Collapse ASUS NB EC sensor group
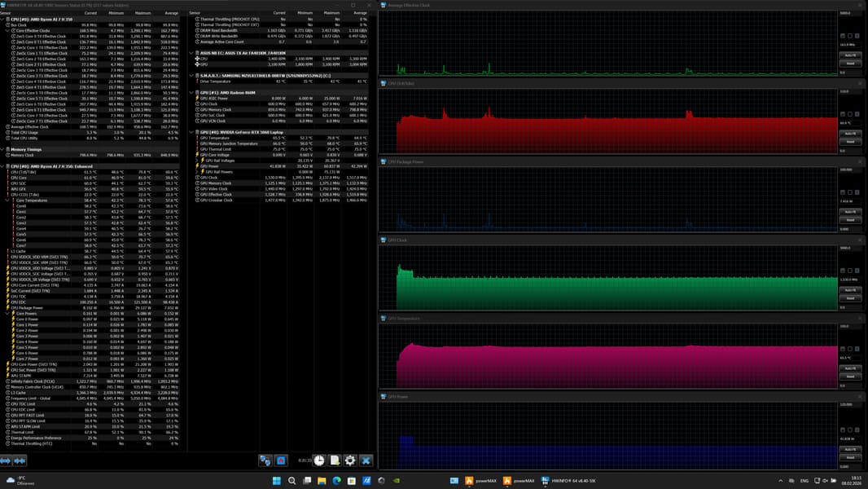The height and width of the screenshot is (489, 868). click(x=191, y=53)
